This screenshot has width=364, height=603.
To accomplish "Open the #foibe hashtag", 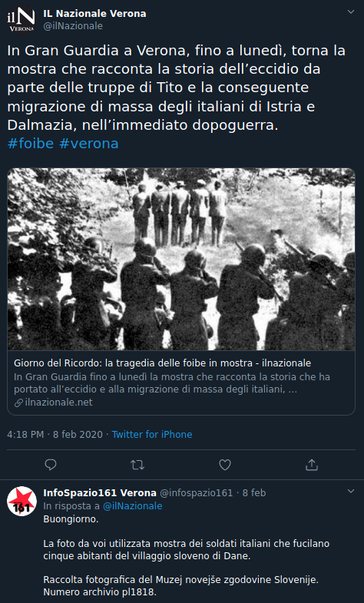I will click(31, 144).
